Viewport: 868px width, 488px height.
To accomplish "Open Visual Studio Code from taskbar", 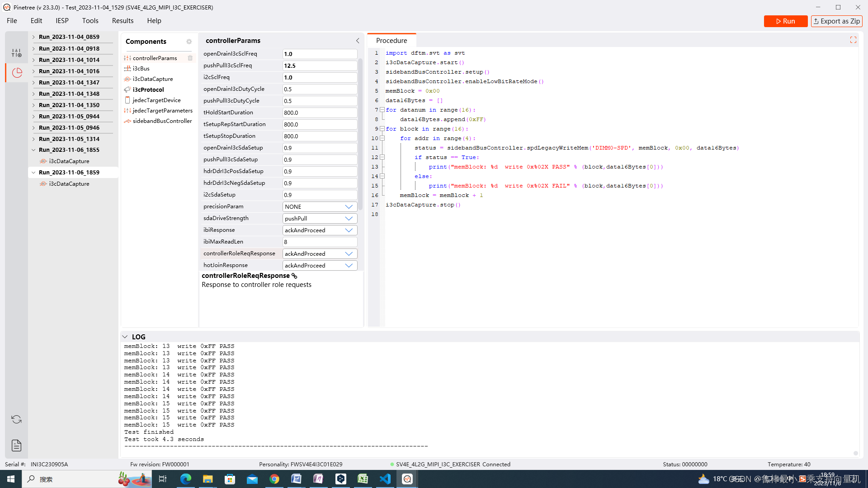I will click(x=385, y=479).
